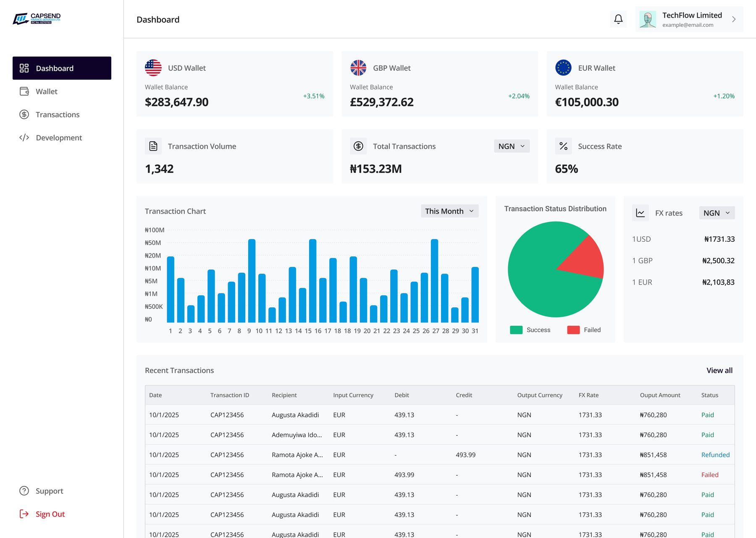This screenshot has width=756, height=538.
Task: Select Dashboard in sidebar
Action: point(62,68)
